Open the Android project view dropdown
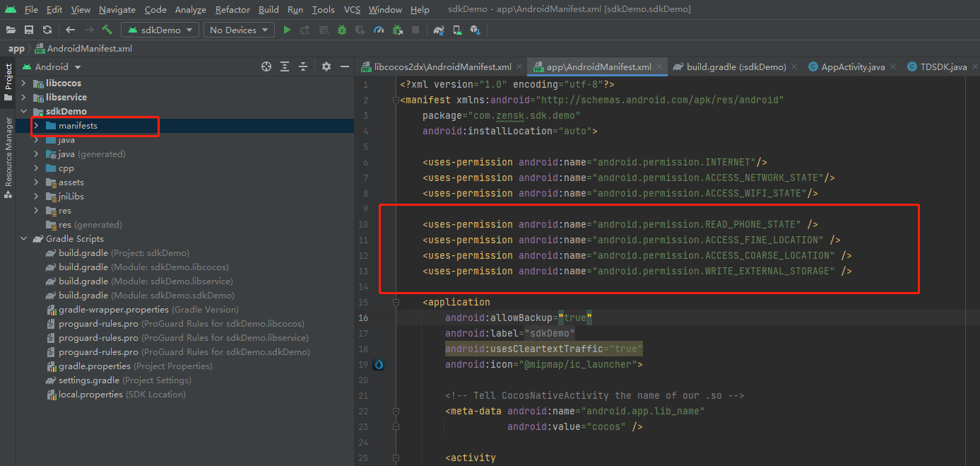Screen dimensions: 980x466 click(x=52, y=66)
